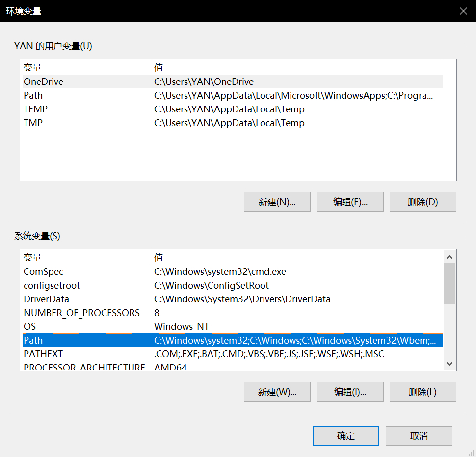Click the 变量 column header in system variables

click(x=86, y=258)
